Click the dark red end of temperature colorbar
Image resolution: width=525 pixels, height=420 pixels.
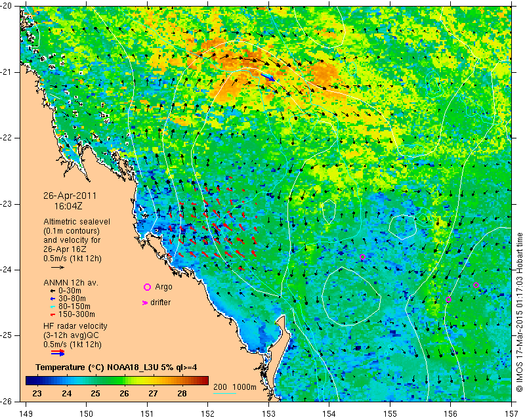point(205,381)
